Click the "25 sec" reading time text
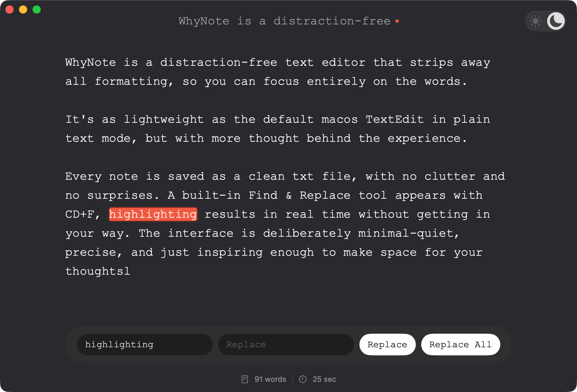Image resolution: width=577 pixels, height=392 pixels. coord(324,379)
